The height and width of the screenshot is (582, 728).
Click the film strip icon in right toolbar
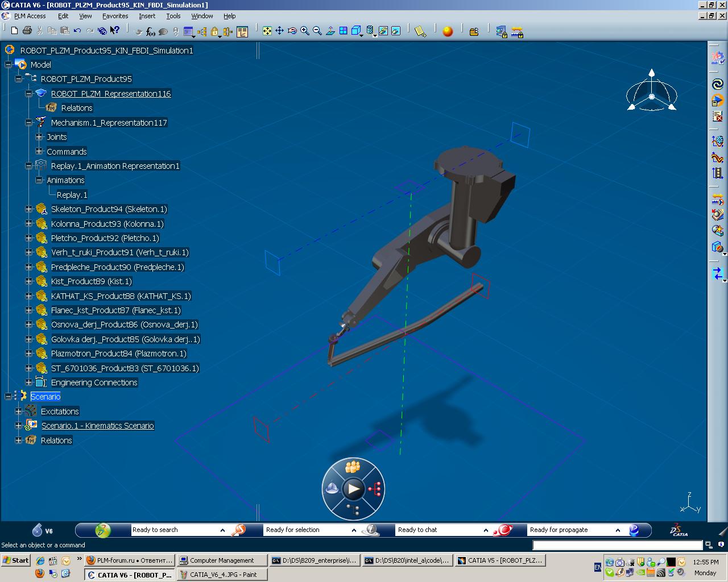pos(718,173)
